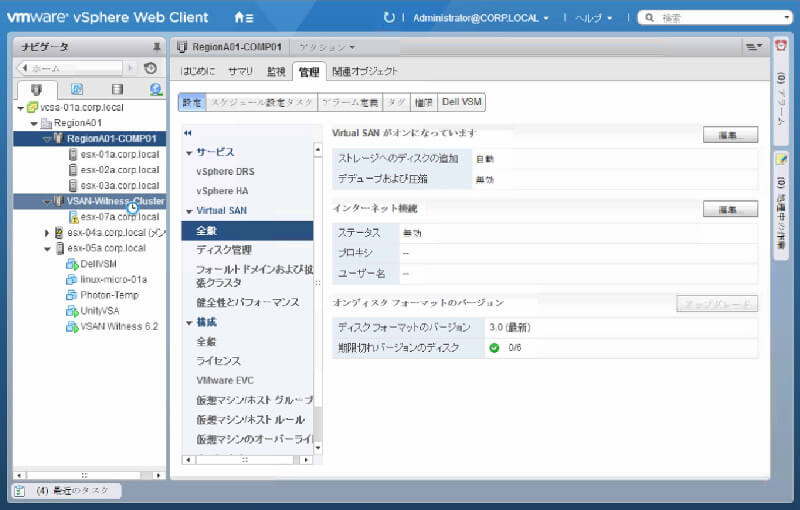Pin the Navigator panel
The height and width of the screenshot is (510, 800).
pos(157,47)
